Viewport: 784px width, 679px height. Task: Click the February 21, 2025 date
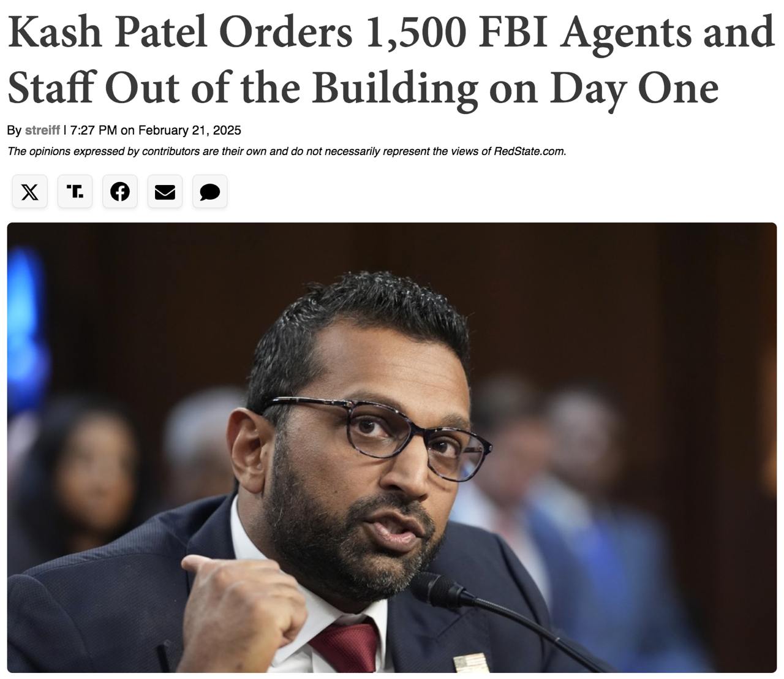(x=190, y=131)
